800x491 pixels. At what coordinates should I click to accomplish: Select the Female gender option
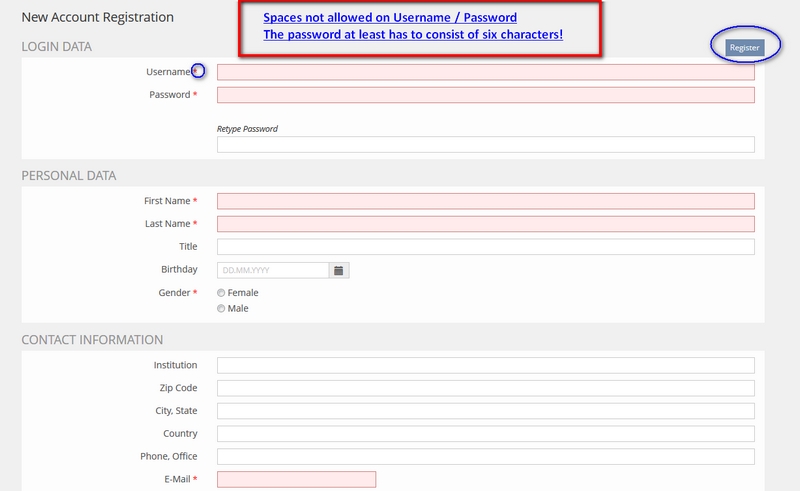click(221, 293)
